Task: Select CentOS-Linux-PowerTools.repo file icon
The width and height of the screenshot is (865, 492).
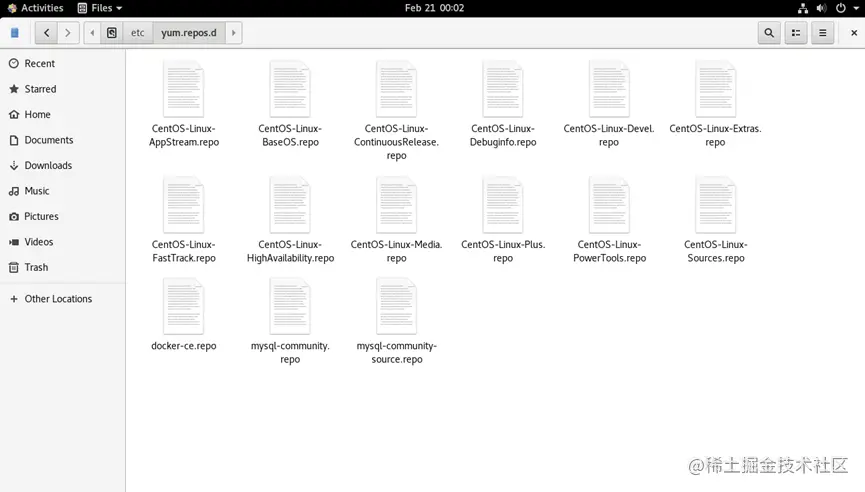Action: (609, 205)
